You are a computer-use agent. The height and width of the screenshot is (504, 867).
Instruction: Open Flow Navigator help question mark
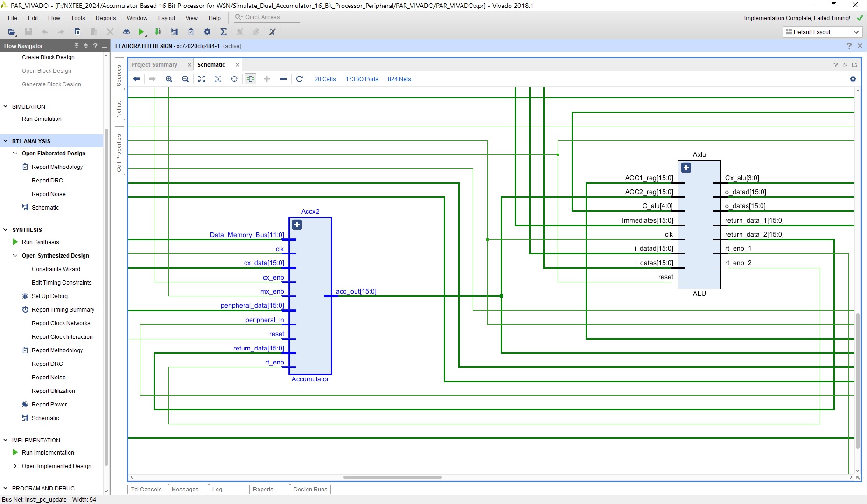(95, 46)
